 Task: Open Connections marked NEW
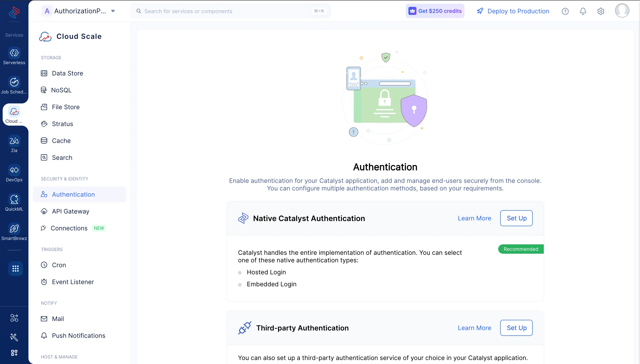tap(69, 228)
